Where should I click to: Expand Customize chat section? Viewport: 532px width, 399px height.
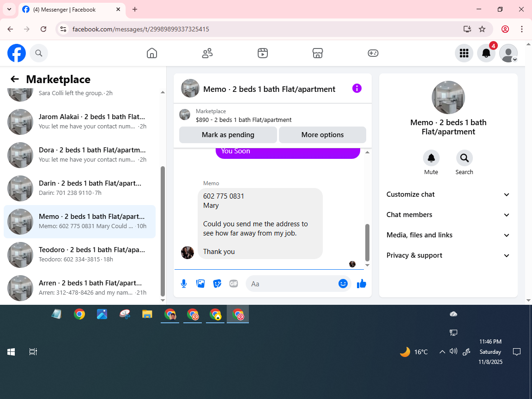pyautogui.click(x=448, y=194)
